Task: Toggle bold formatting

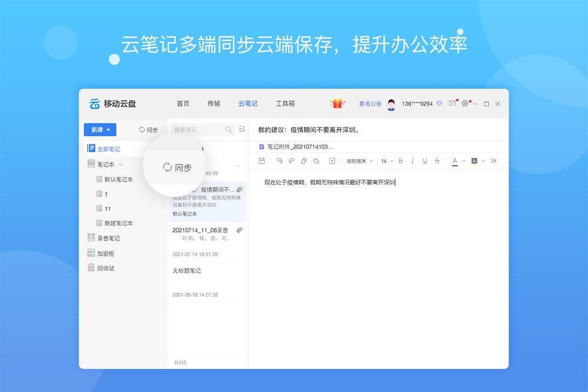Action: [400, 161]
